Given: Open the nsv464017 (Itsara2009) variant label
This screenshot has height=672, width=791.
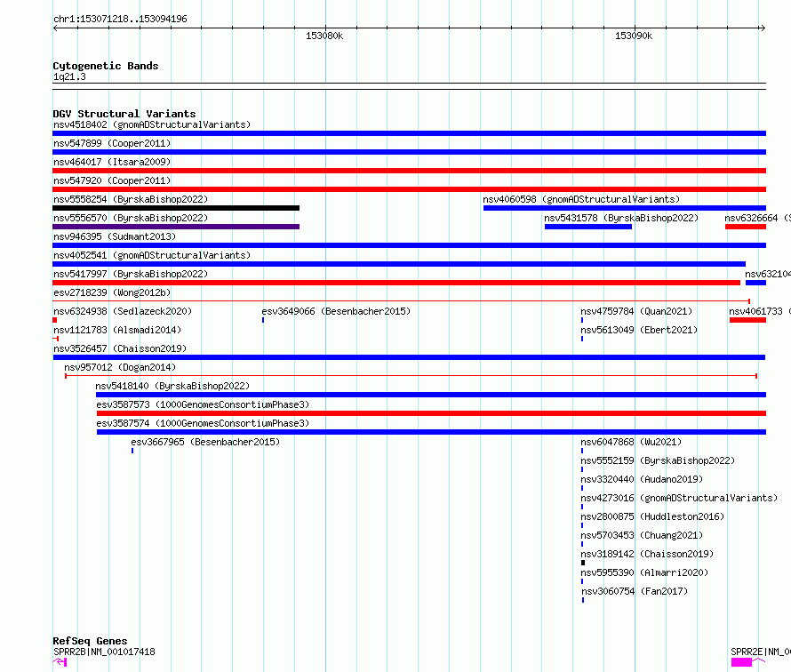Looking at the screenshot, I should pos(112,162).
